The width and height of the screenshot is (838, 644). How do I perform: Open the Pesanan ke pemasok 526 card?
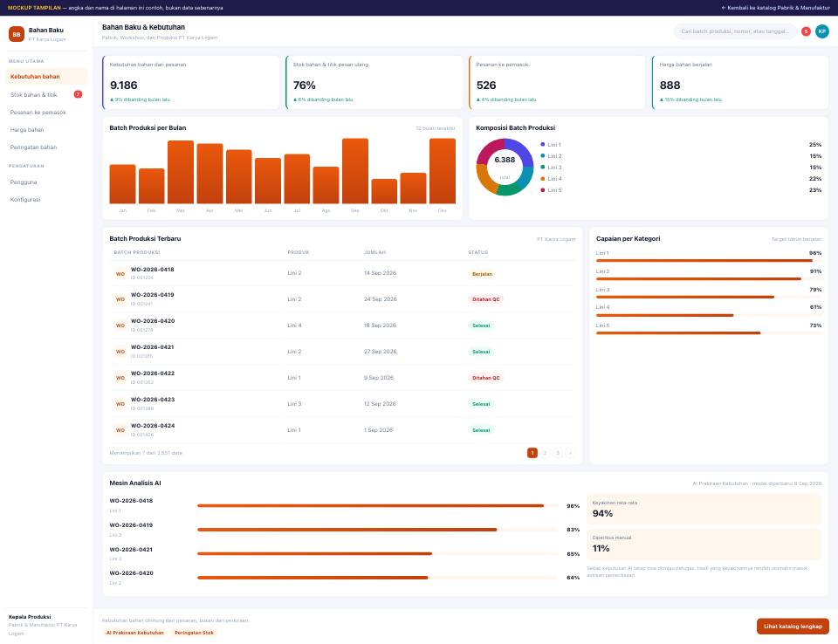pos(557,82)
